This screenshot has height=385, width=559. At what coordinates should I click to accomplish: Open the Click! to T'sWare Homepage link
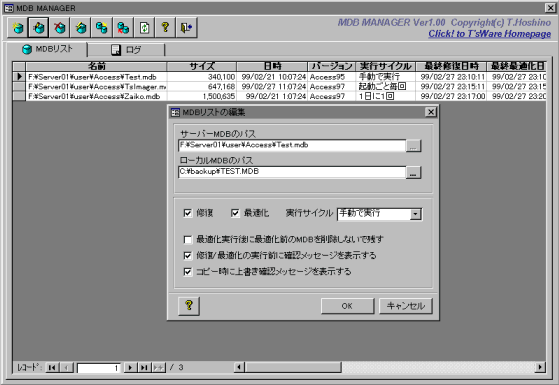click(489, 34)
